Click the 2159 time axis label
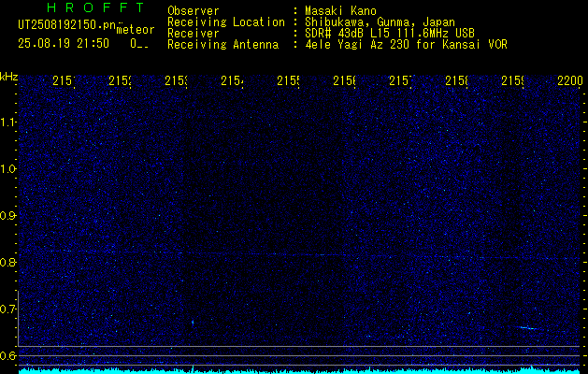This screenshot has height=374, width=588. (513, 80)
